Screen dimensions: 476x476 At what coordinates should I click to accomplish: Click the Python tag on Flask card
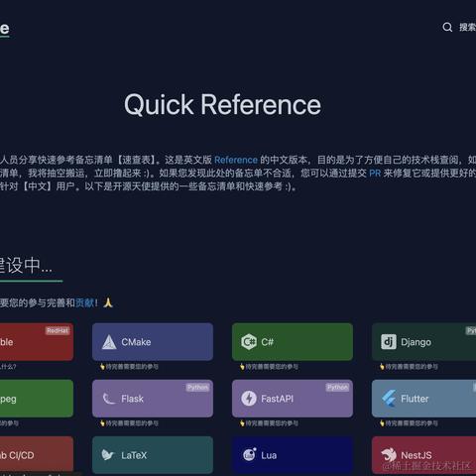(197, 387)
